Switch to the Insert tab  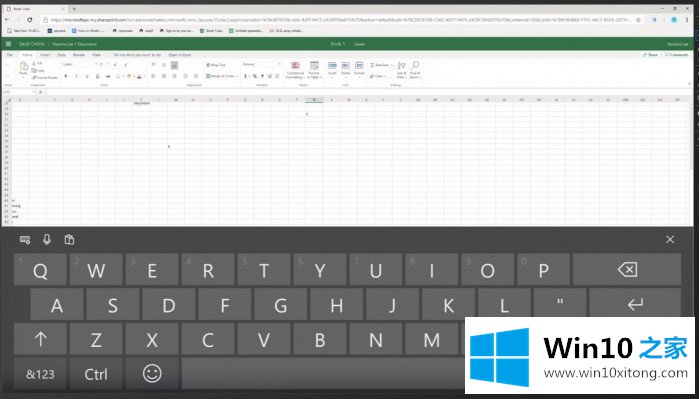tap(45, 55)
